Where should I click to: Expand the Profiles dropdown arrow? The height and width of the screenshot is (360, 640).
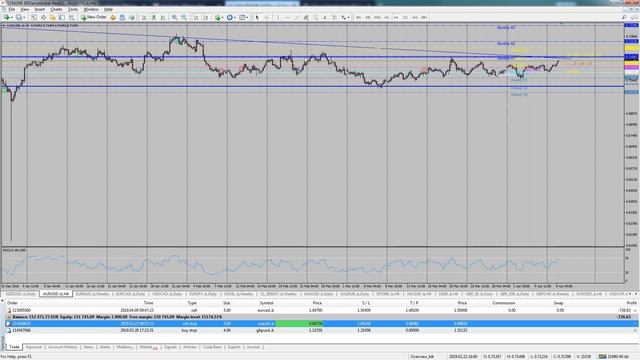pyautogui.click(x=24, y=18)
